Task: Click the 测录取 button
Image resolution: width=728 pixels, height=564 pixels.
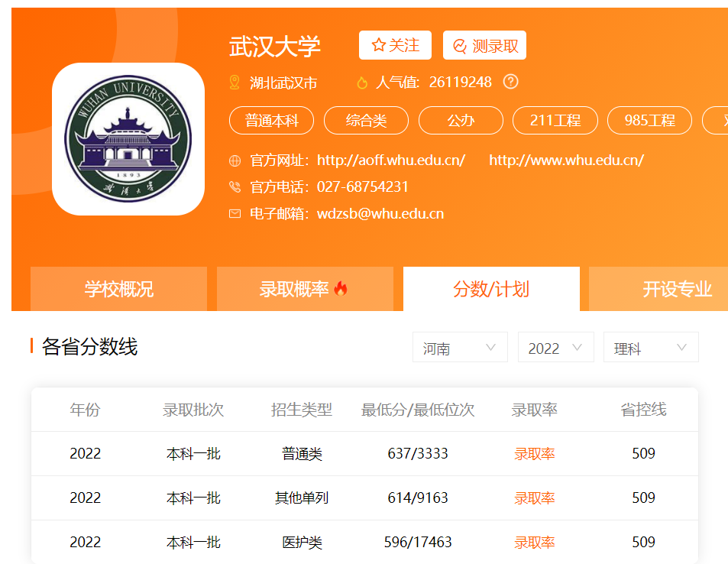Action: coord(484,45)
